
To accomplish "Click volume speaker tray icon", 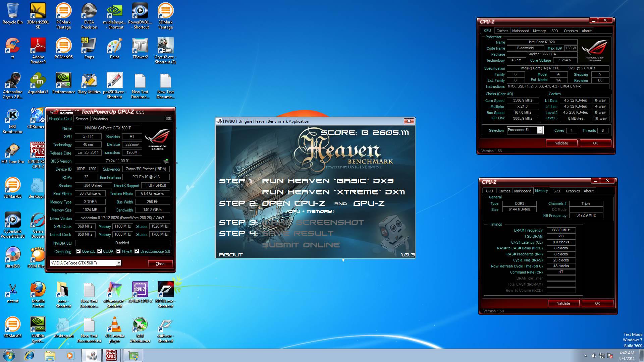I will tap(594, 356).
